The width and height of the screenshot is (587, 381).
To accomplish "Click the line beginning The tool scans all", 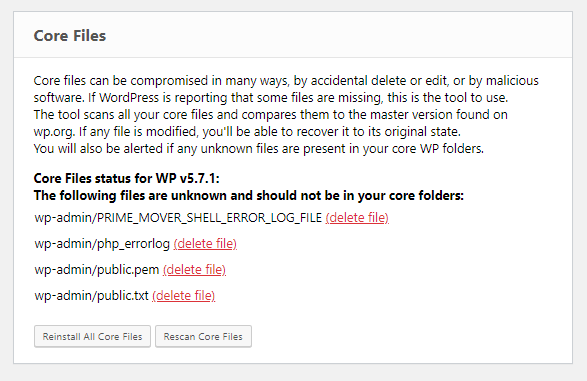I will [271, 115].
